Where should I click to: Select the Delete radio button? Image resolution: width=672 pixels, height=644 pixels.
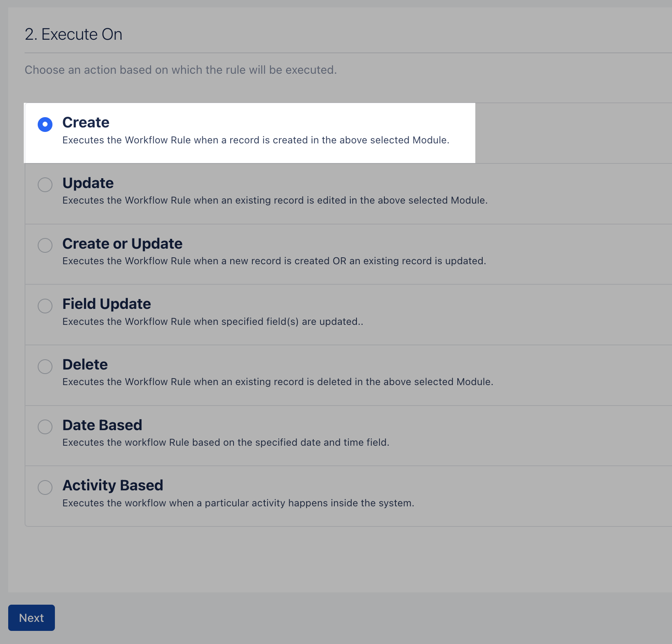coord(45,366)
